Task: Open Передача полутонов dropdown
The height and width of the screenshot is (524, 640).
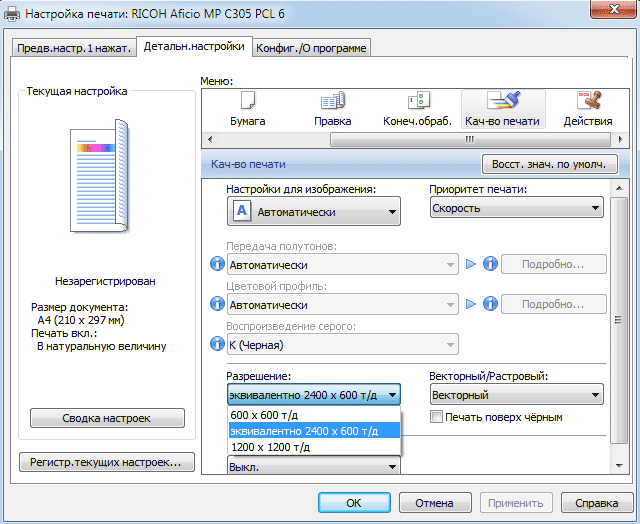Action: [x=342, y=264]
